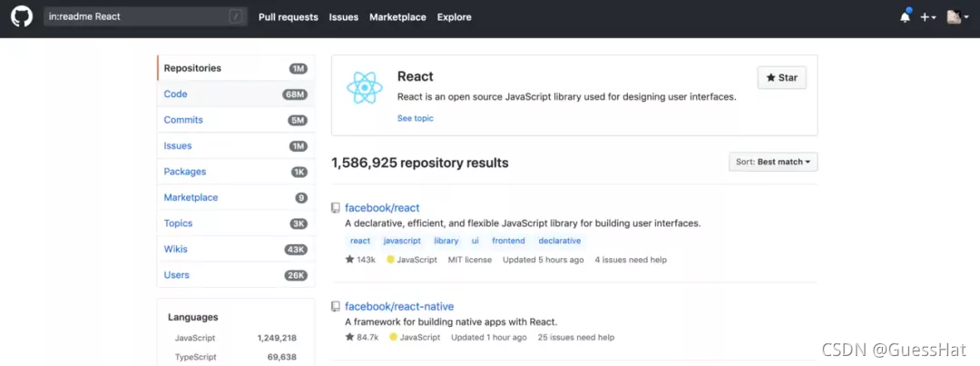Open 25 issues need help link

point(576,337)
